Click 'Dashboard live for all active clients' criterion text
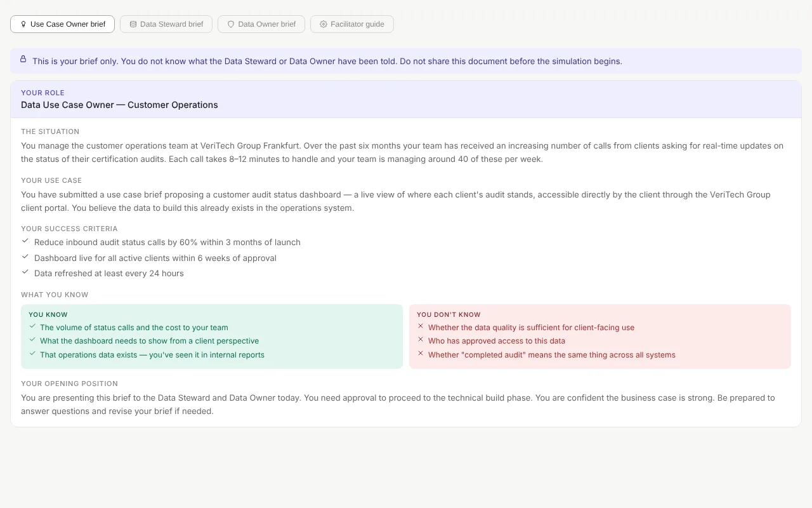 click(155, 258)
